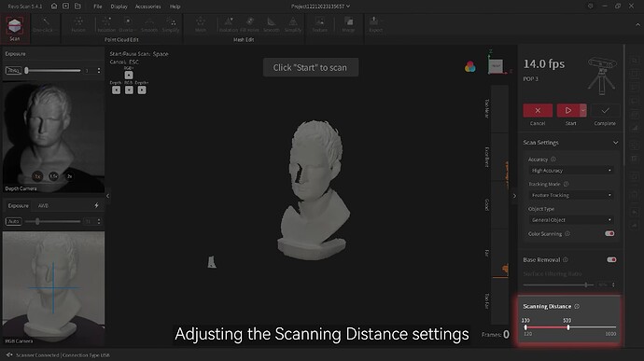The image size is (644, 361).
Task: Click the Scanning Distance info icon
Action: point(577,306)
